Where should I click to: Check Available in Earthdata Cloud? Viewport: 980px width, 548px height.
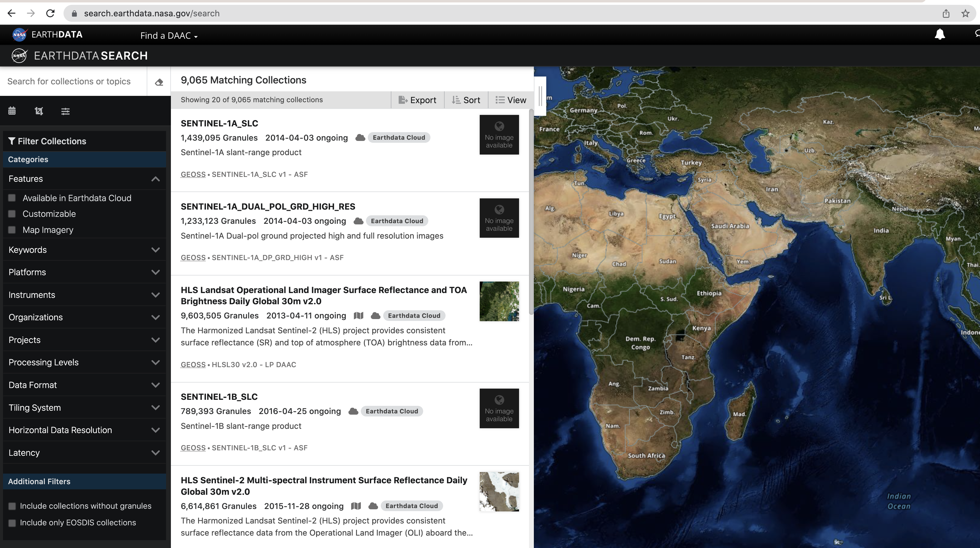(x=12, y=198)
